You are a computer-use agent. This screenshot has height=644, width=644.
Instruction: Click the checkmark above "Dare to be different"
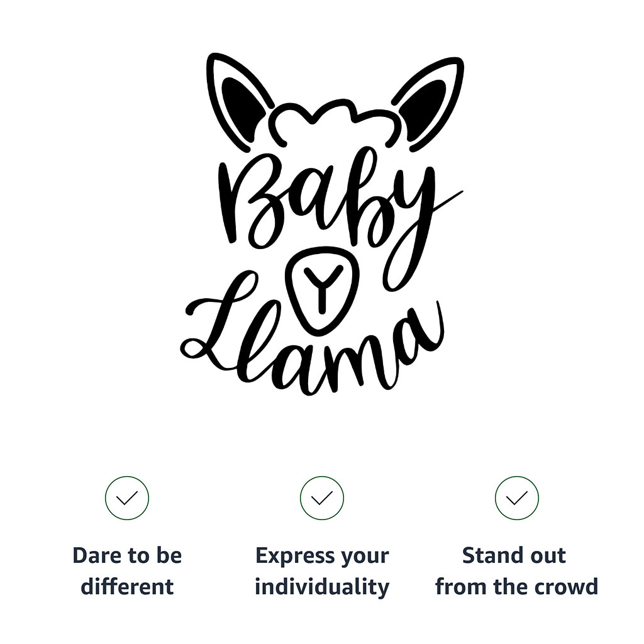point(127,498)
